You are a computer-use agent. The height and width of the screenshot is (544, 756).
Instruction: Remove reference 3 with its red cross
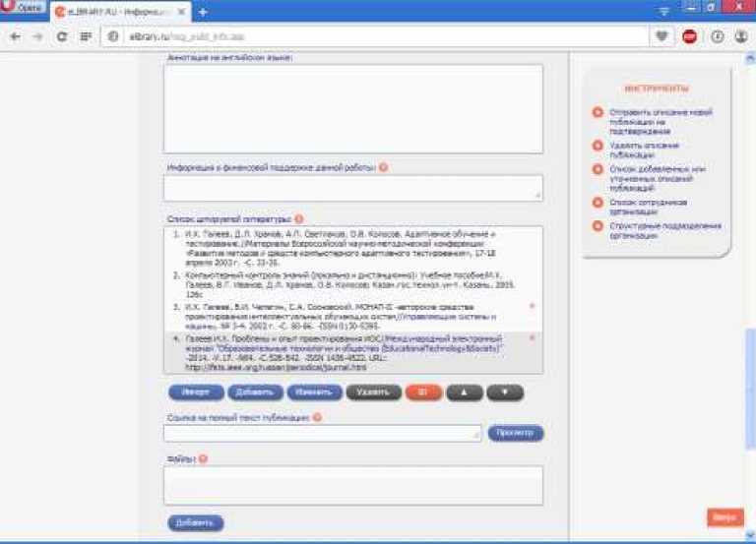click(x=532, y=306)
